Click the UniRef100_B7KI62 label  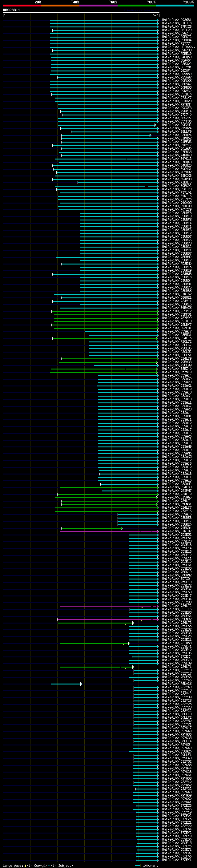(177, 294)
